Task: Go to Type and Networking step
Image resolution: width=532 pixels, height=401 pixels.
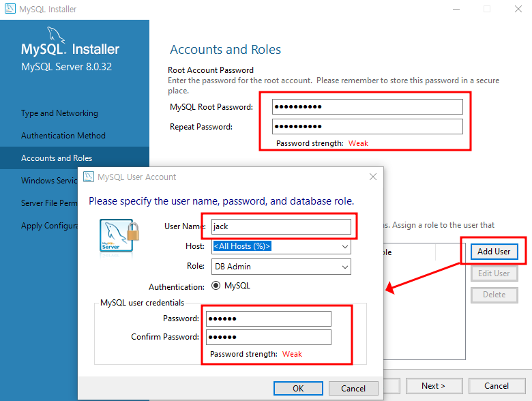Action: (59, 113)
